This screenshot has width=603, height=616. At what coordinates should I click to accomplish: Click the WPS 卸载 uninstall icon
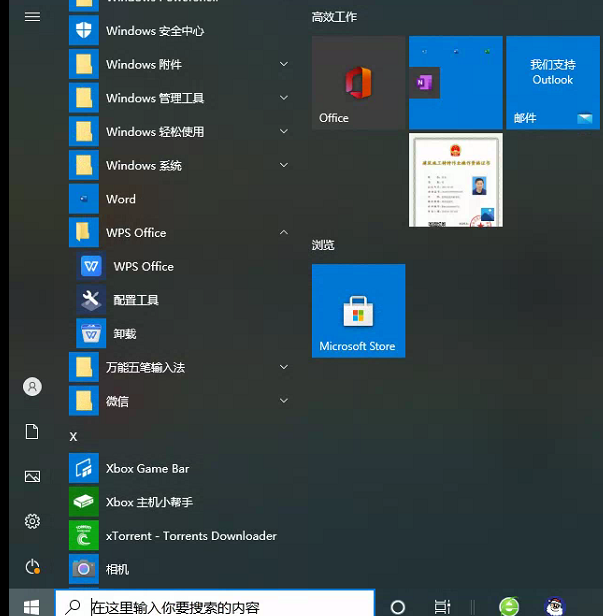click(x=91, y=334)
